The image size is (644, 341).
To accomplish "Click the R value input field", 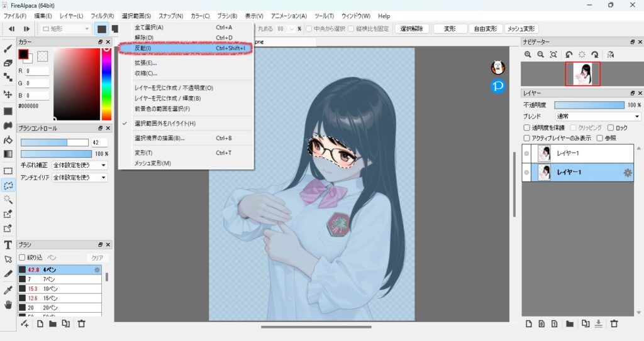I will 37,71.
